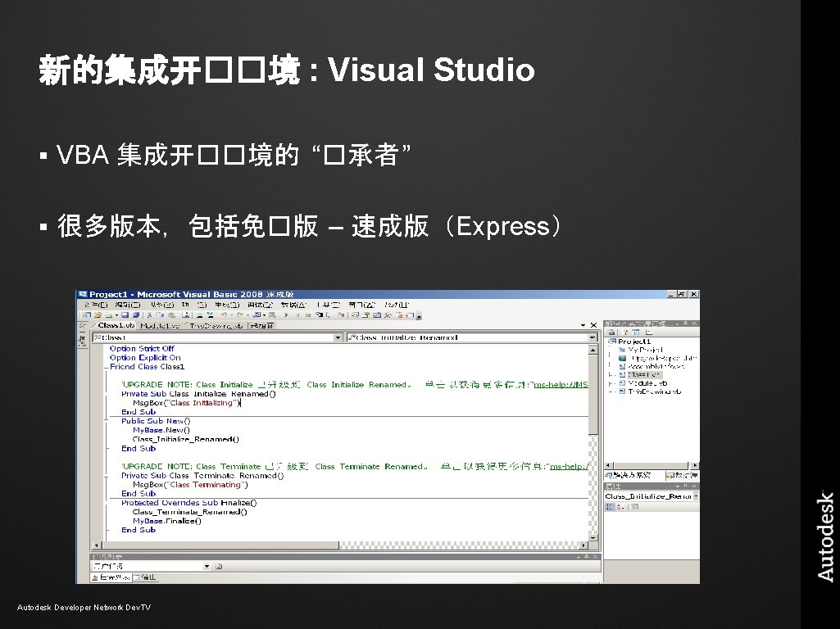Click the View Code icon in Solution Explorer

(649, 333)
